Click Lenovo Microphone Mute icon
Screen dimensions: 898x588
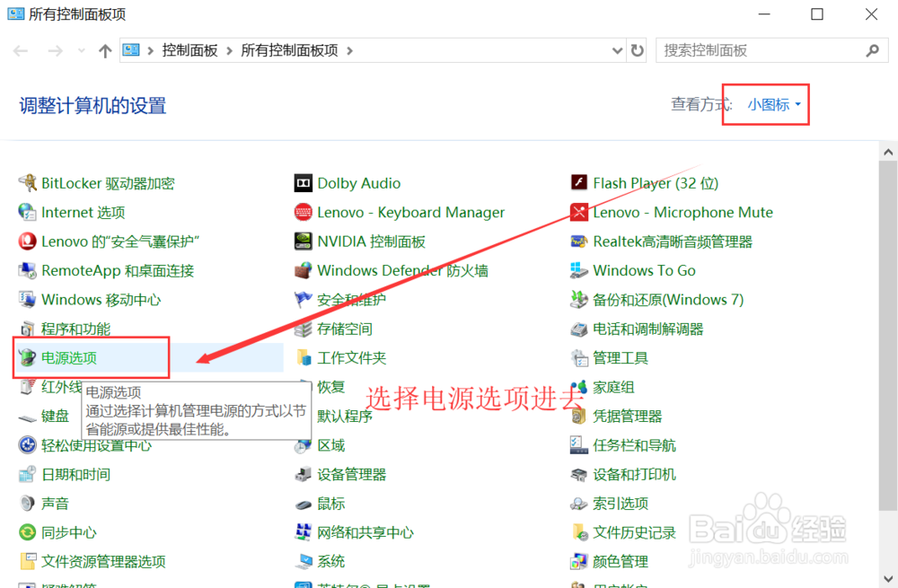click(x=579, y=213)
